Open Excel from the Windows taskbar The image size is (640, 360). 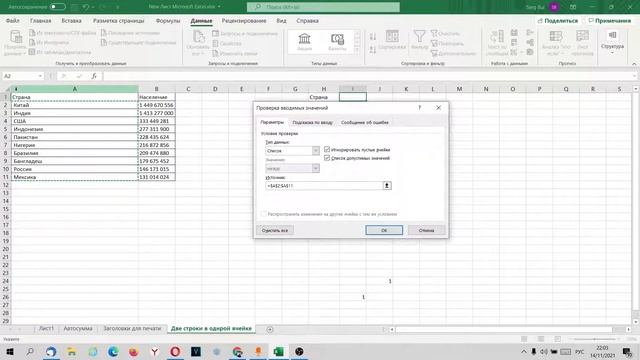[278, 351]
